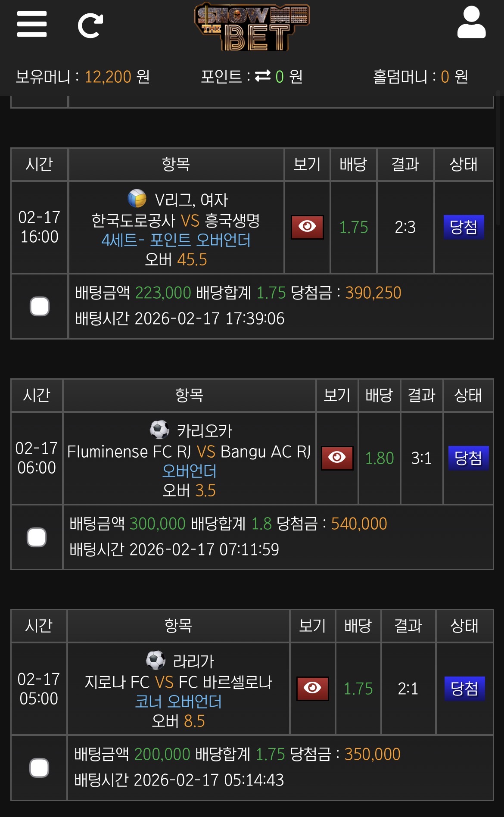504x817 pixels.
Task: Click 당첨 status on Fluminense bet
Action: (x=468, y=458)
